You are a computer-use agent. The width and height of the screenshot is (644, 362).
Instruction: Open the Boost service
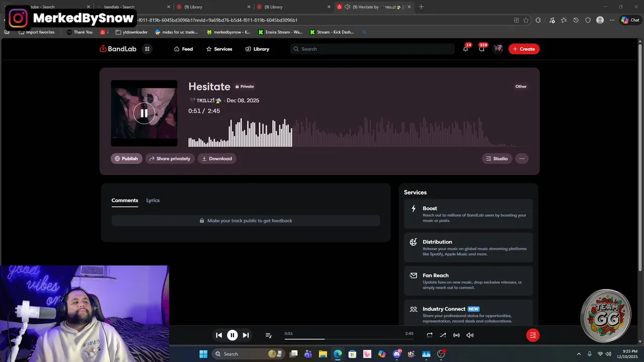(468, 214)
